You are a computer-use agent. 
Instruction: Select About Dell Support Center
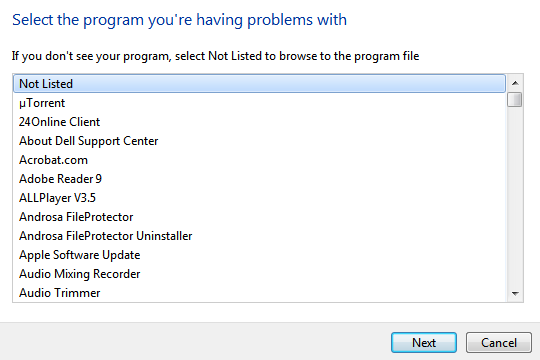click(x=259, y=141)
